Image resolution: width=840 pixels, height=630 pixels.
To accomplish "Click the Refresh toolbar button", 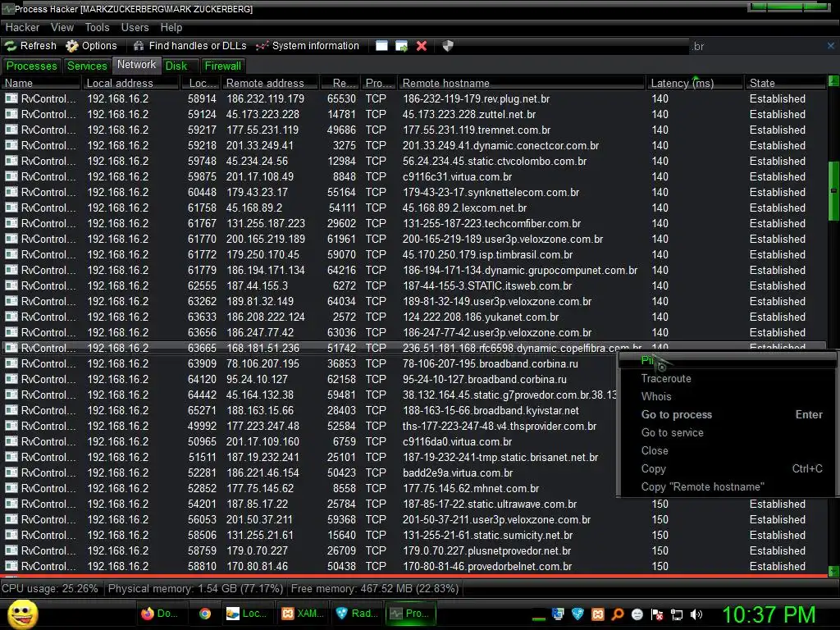I will tap(30, 46).
